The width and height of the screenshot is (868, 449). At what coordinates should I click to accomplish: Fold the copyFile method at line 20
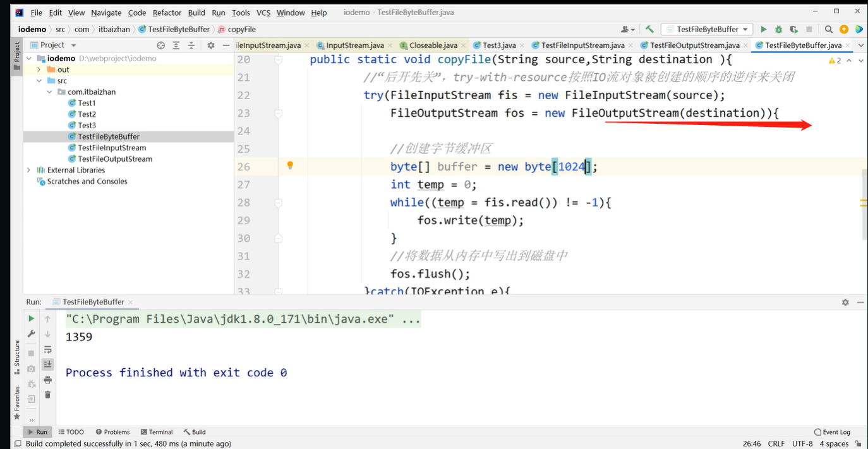click(x=278, y=59)
